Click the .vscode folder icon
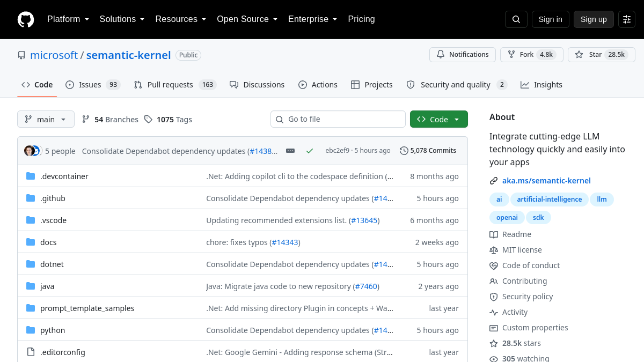Screen dimensions: 644x362 point(31,220)
